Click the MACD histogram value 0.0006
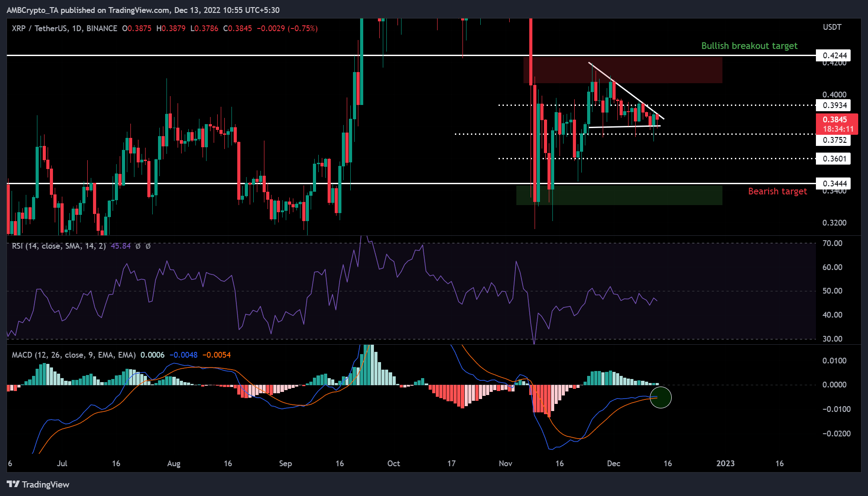The height and width of the screenshot is (496, 868). coord(152,355)
